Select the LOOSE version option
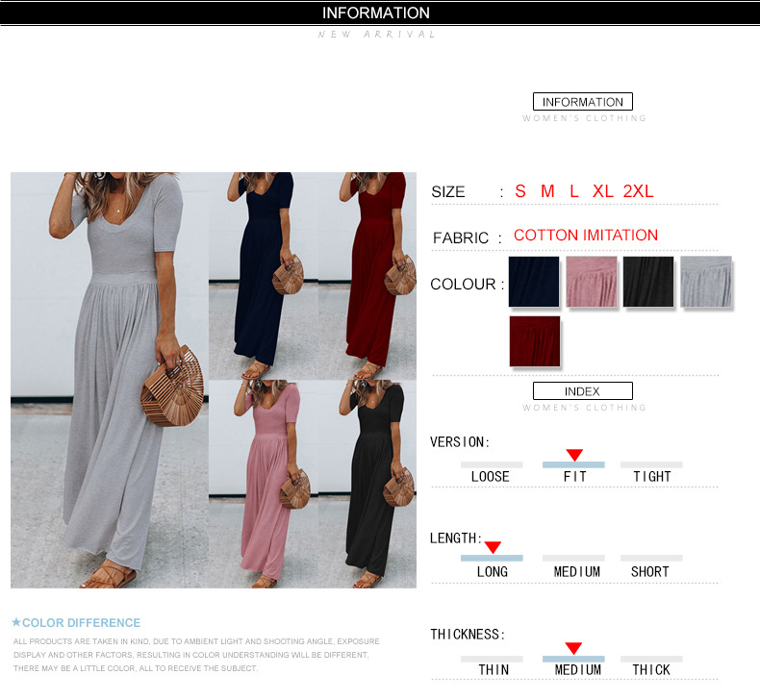The height and width of the screenshot is (700, 760). [491, 477]
